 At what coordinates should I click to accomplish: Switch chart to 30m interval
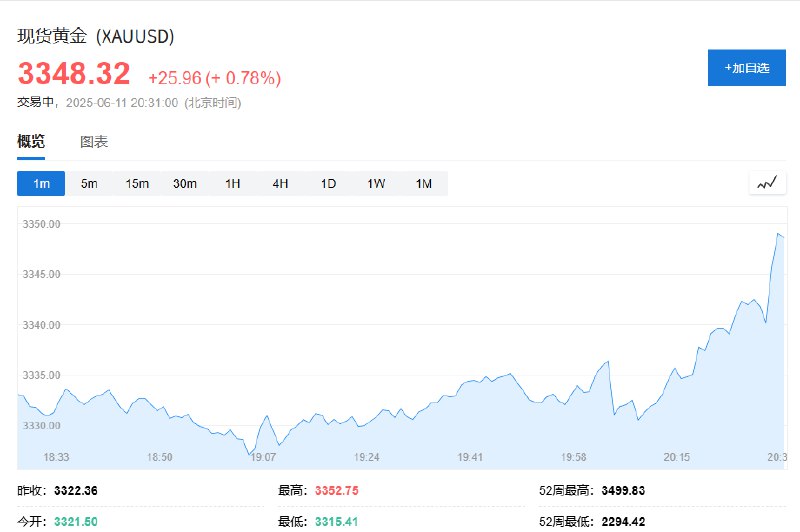point(185,184)
